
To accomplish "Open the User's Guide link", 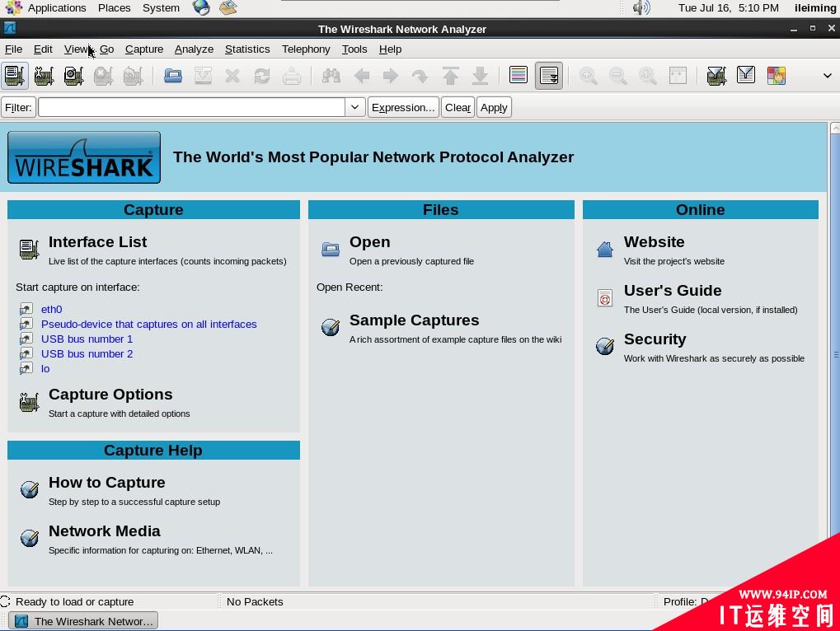I will pos(673,291).
